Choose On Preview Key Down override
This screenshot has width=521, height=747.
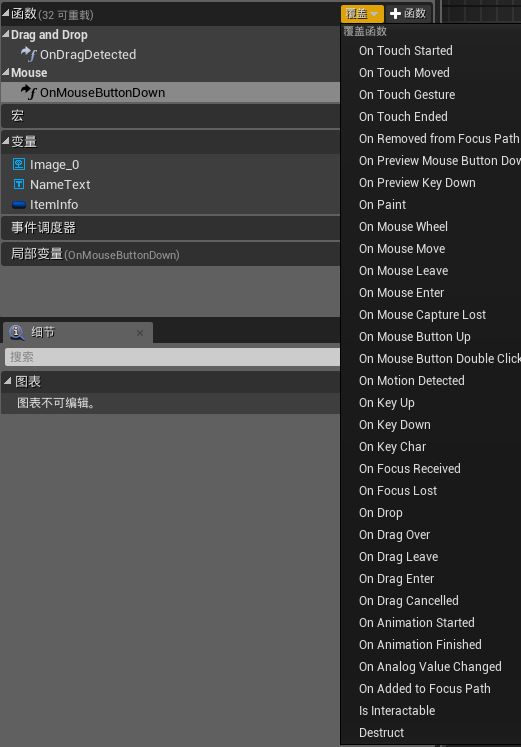click(x=417, y=182)
